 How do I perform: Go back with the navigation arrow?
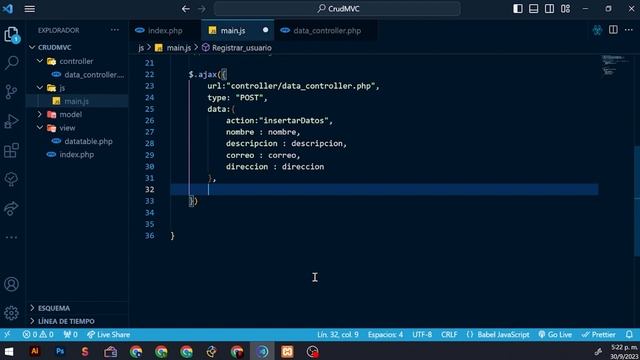point(186,9)
